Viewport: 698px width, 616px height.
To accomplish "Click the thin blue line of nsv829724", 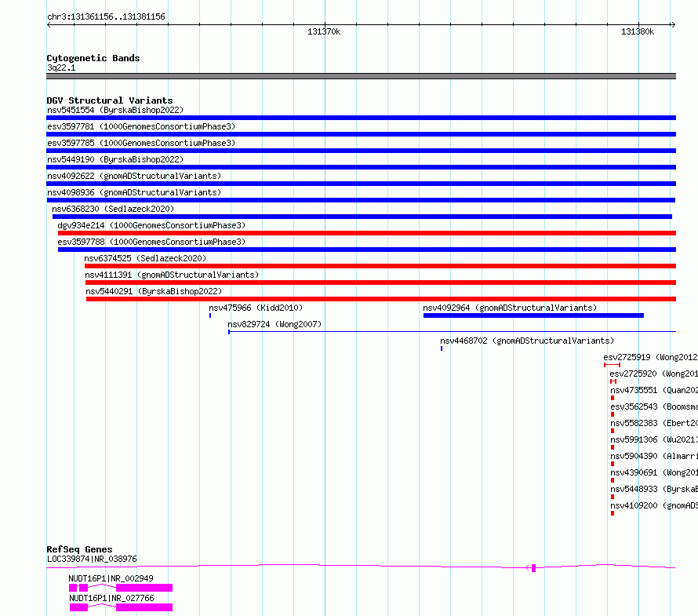I will point(452,332).
